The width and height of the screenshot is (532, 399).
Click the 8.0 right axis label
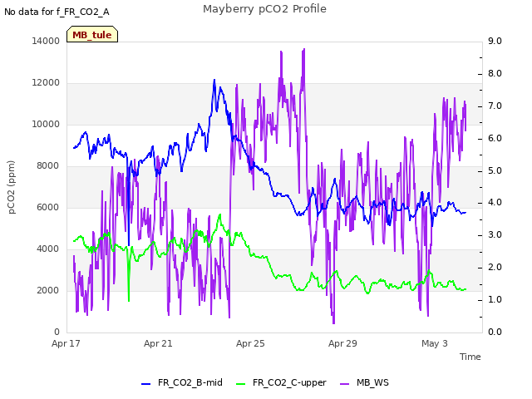(x=495, y=74)
